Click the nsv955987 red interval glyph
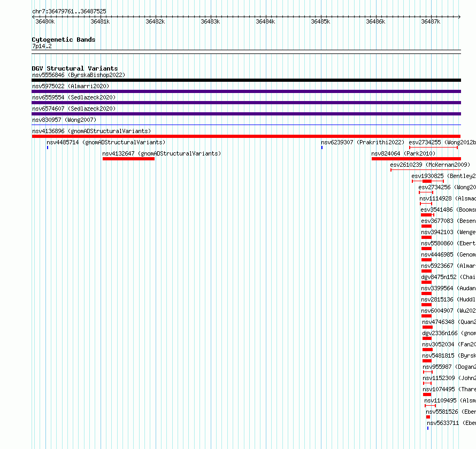This screenshot has height=449, width=476. 428,372
